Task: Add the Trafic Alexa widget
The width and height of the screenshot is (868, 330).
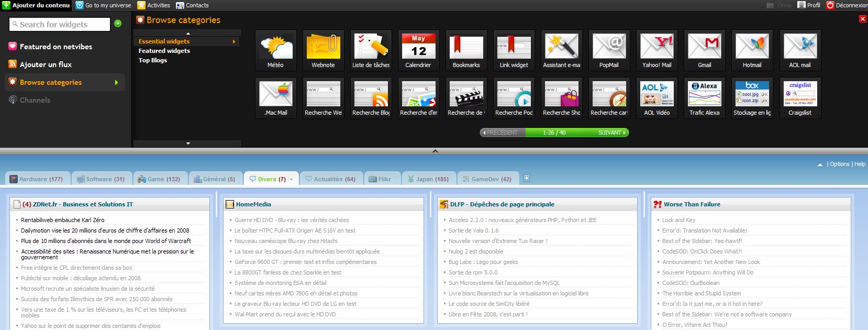Action: coord(704,98)
